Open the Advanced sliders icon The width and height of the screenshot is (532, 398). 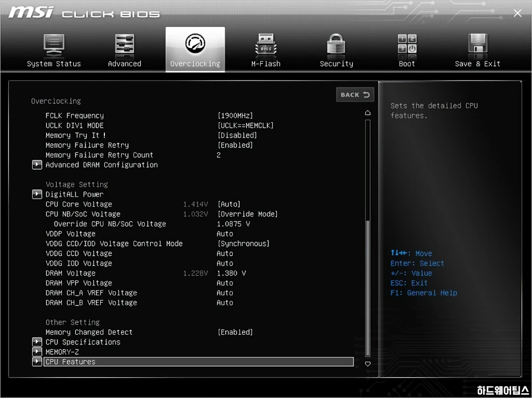pyautogui.click(x=125, y=44)
